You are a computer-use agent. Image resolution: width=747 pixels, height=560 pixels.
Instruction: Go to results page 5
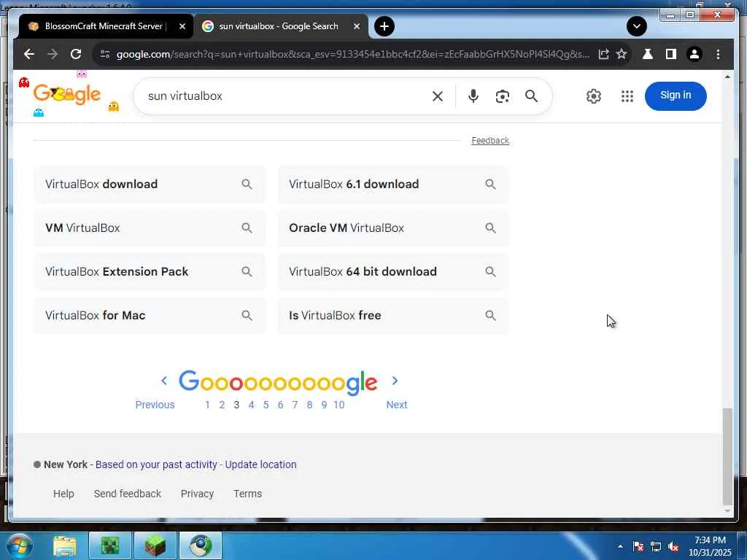(x=266, y=405)
